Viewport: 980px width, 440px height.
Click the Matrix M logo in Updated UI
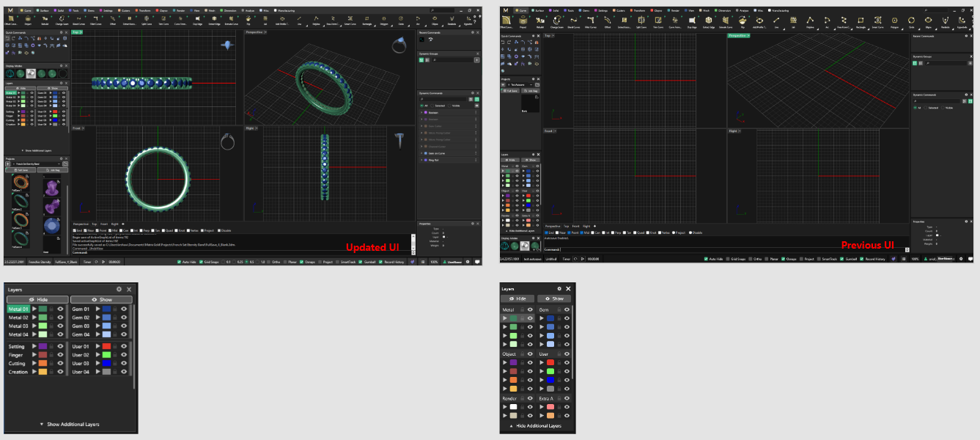(11, 11)
